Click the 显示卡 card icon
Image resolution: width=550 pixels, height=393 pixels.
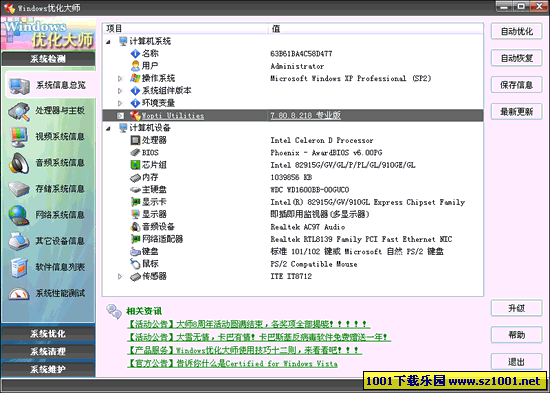(x=135, y=202)
